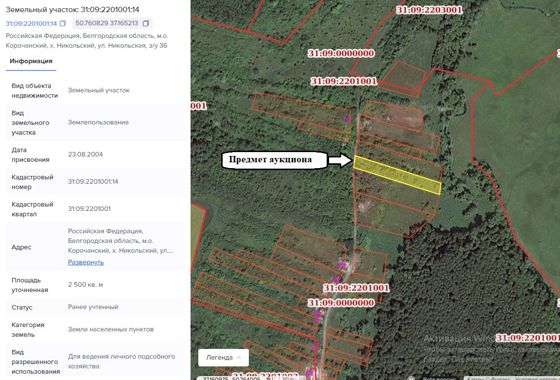
Task: Click the truncated address text in Адрес row
Action: 121,241
